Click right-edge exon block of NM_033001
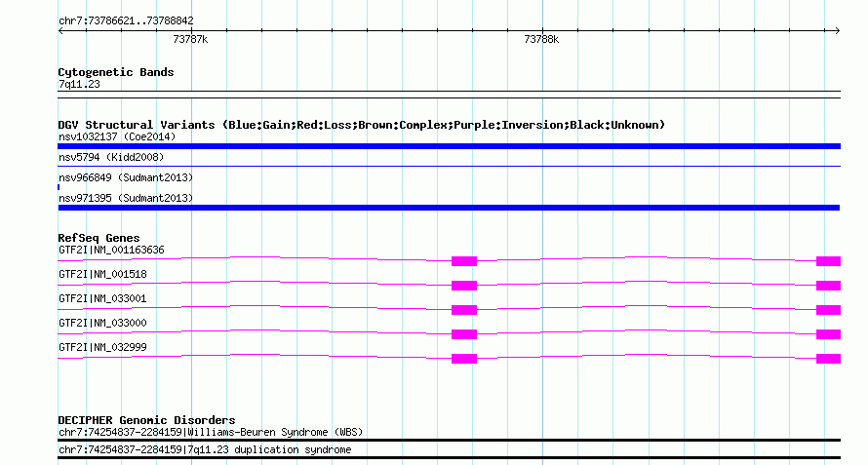 pyautogui.click(x=828, y=310)
